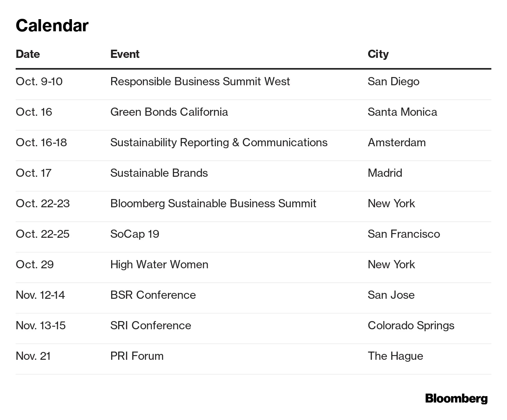This screenshot has height=420, width=507.
Task: Click Responsible Business Summit West event
Action: [200, 81]
